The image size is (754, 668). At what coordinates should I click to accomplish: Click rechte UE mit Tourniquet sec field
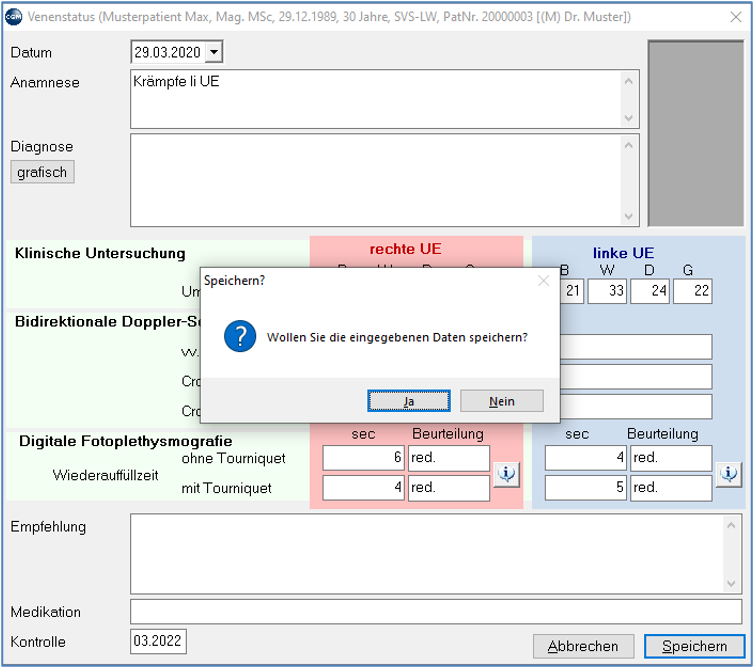pyautogui.click(x=363, y=488)
